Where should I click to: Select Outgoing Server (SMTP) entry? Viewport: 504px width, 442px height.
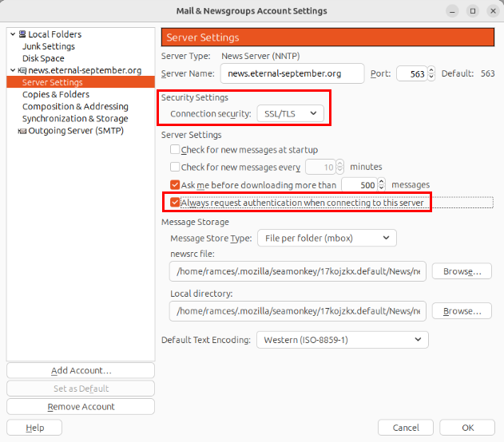tap(76, 131)
